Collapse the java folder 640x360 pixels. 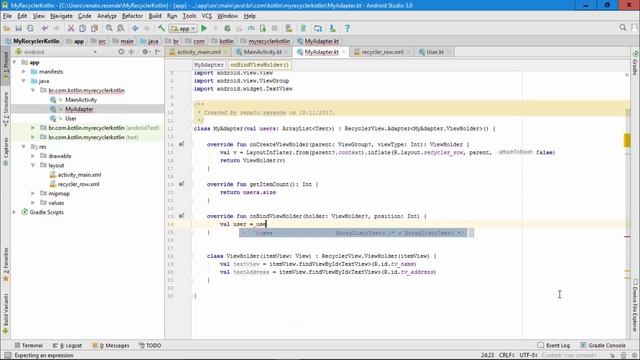click(24, 81)
